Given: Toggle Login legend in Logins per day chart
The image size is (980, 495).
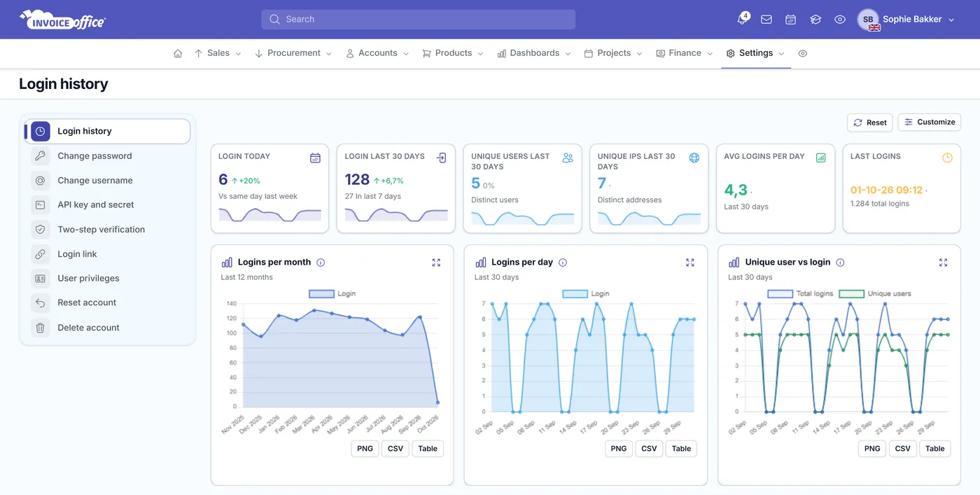Looking at the screenshot, I should (x=586, y=294).
